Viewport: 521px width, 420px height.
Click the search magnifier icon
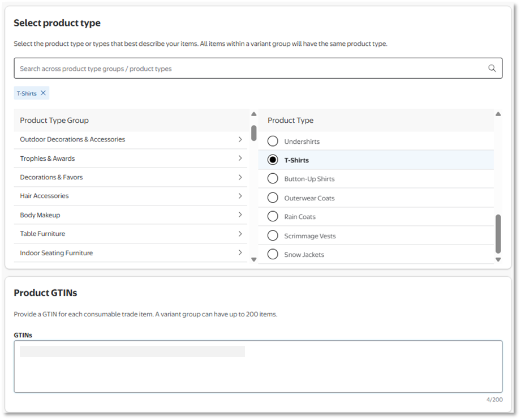click(492, 68)
